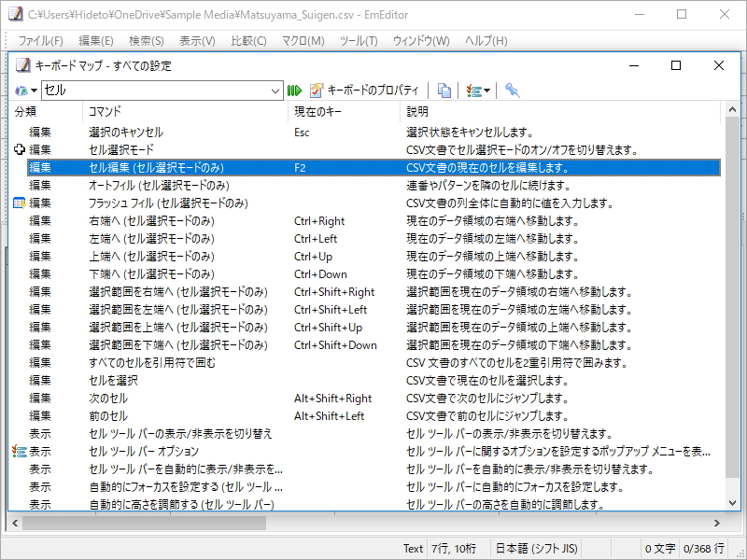Screen dimensions: 747x560
Task: Click the copy list icon in the dialog toolbar
Action: point(444,91)
